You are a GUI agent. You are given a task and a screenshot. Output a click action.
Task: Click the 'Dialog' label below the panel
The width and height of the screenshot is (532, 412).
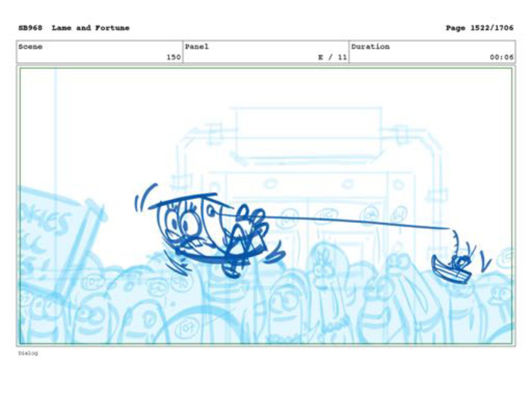tap(28, 353)
